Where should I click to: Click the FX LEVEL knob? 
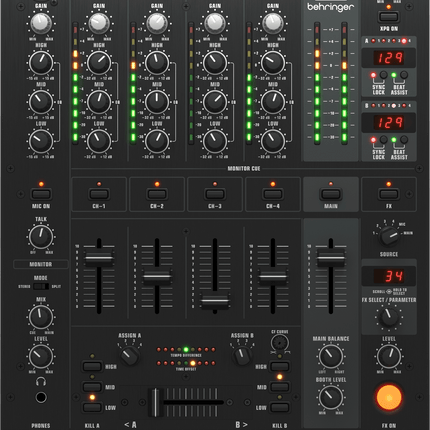389,356
